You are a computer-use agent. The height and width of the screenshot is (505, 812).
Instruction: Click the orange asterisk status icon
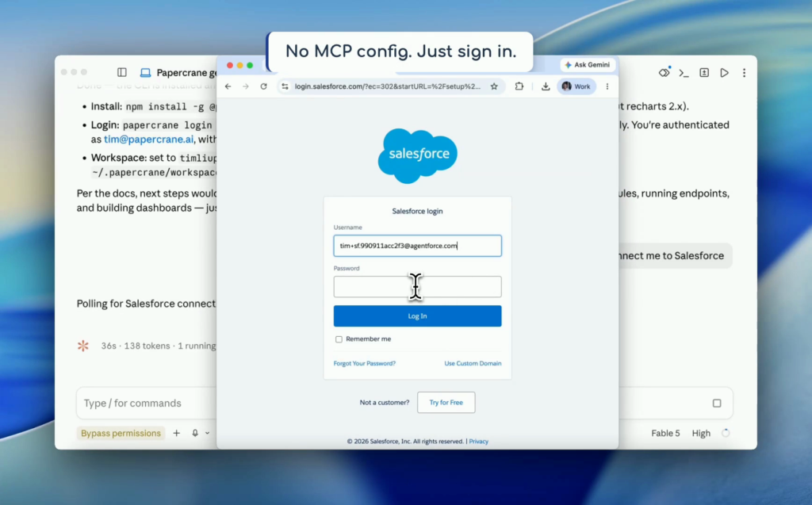click(x=82, y=346)
